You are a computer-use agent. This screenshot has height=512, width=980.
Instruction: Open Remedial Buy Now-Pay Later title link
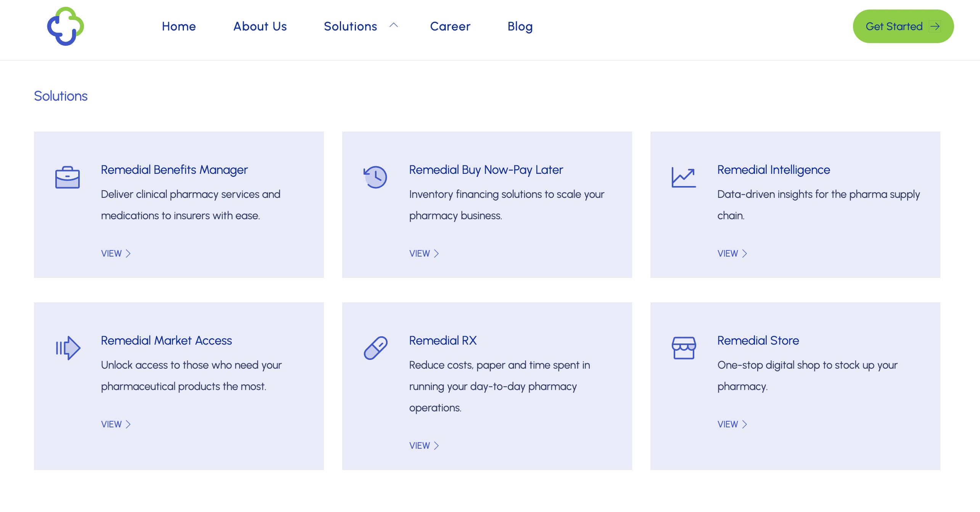[486, 170]
